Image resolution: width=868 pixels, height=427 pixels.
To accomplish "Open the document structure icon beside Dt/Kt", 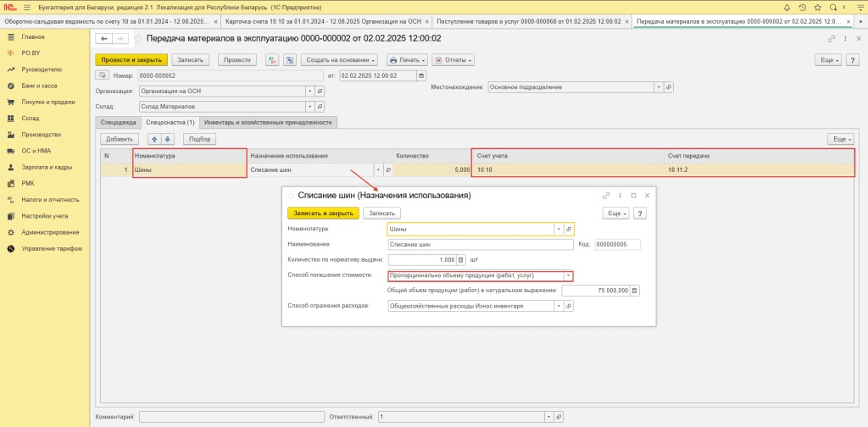I will click(290, 60).
